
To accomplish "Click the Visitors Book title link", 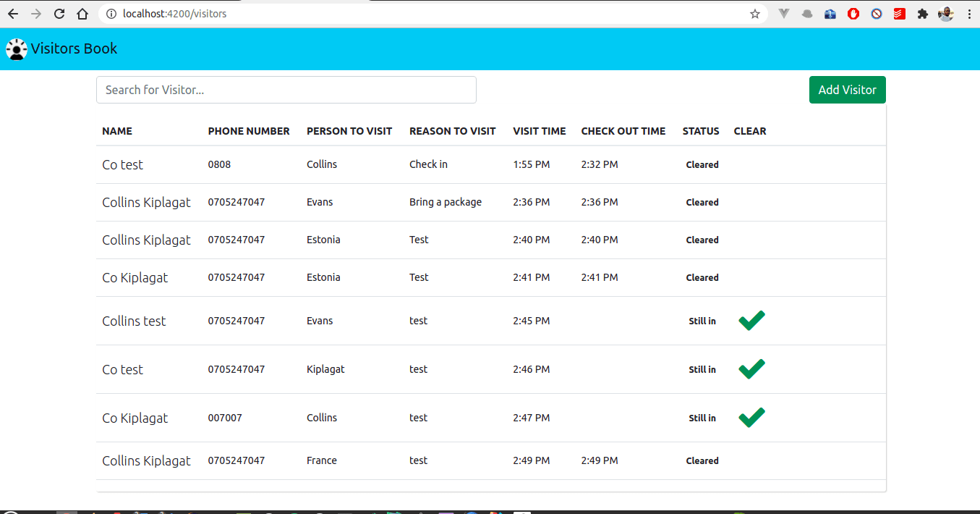I will [74, 49].
